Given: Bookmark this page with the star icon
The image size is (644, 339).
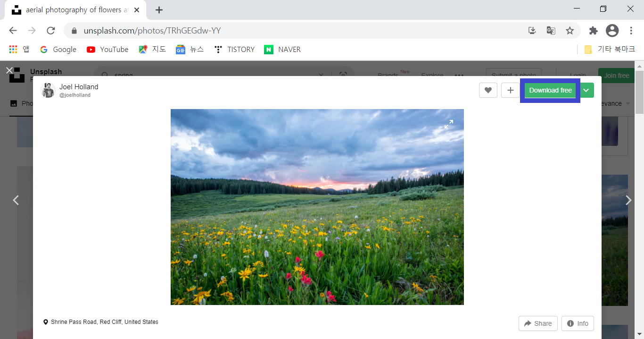Looking at the screenshot, I should pos(570,31).
